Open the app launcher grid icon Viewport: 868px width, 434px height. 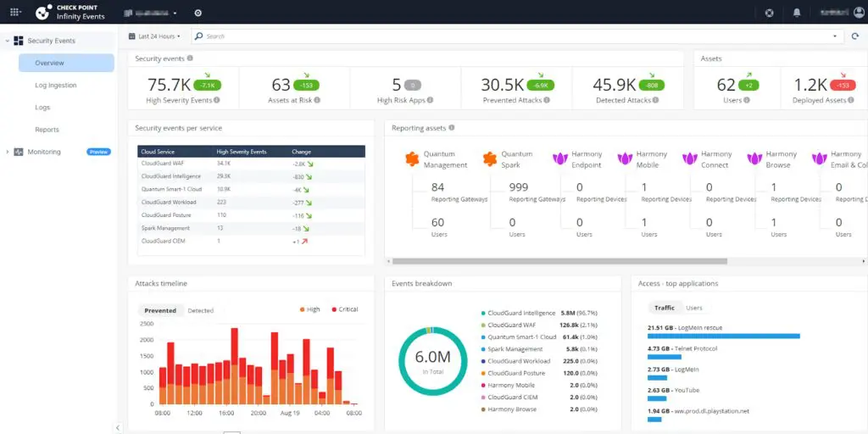click(x=14, y=13)
